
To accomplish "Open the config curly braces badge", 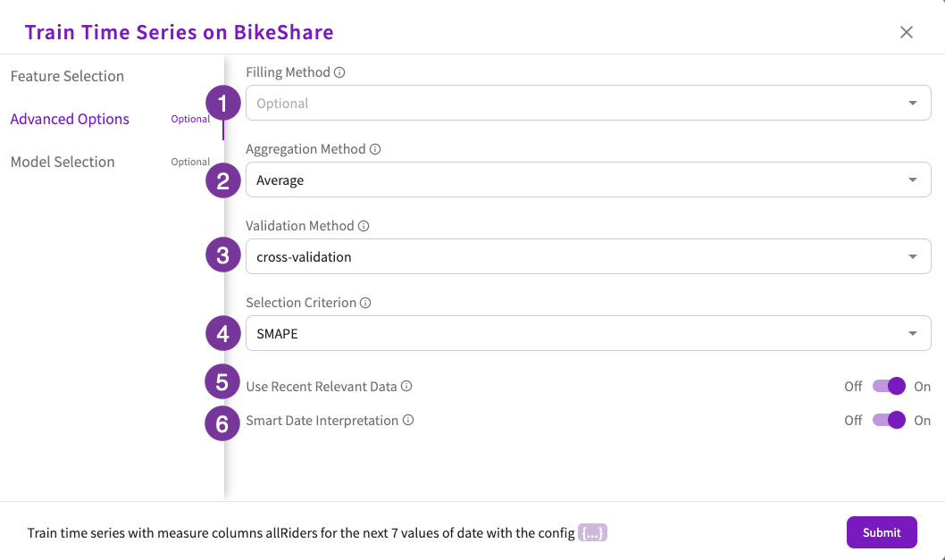I will coord(592,533).
